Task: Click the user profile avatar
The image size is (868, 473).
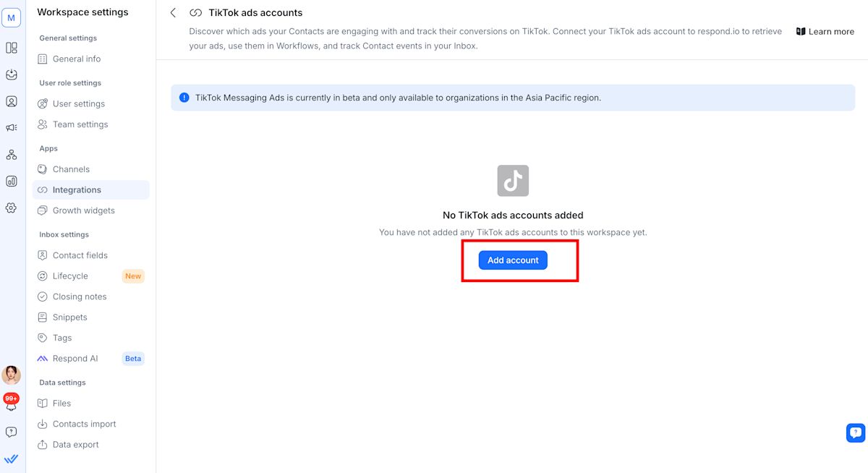Action: [12, 375]
